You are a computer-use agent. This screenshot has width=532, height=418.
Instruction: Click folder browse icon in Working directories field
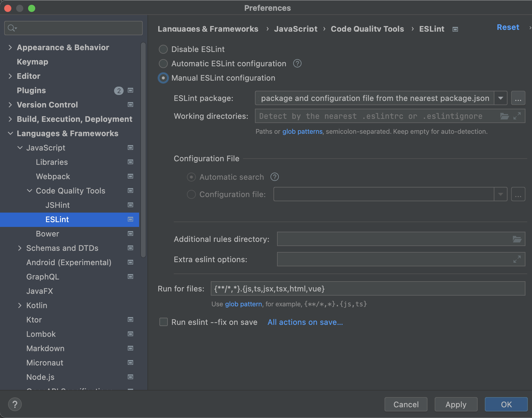point(504,116)
